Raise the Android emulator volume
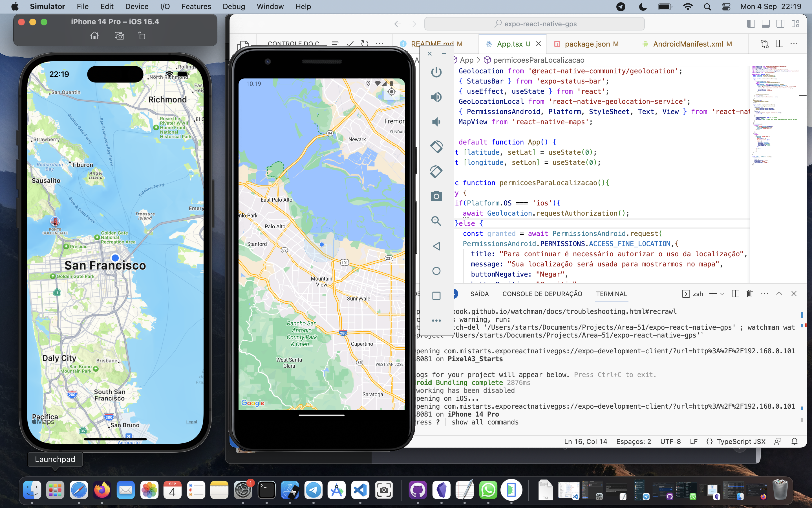This screenshot has width=812, height=508. tap(436, 97)
